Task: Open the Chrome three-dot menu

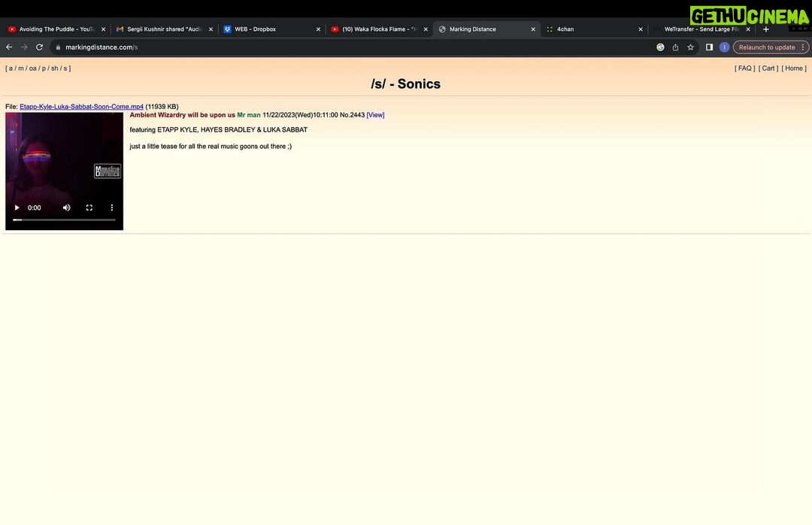Action: point(803,47)
